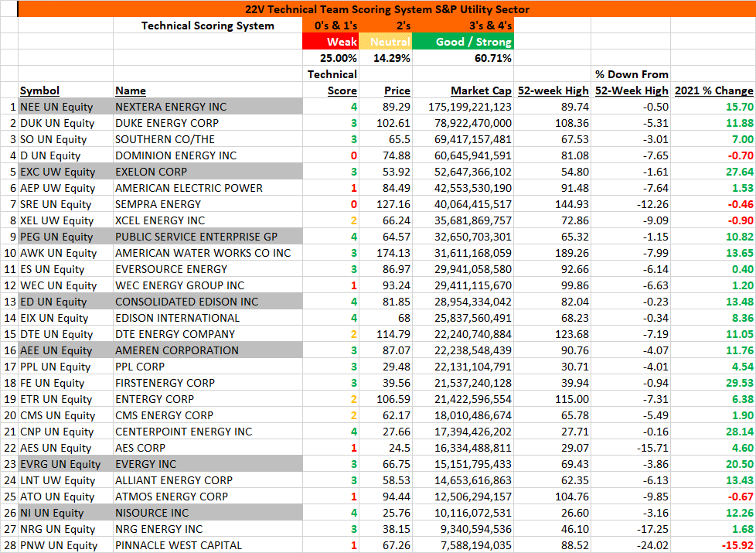
Task: Select Pinnacle West percent down -24.02
Action: coord(631,545)
